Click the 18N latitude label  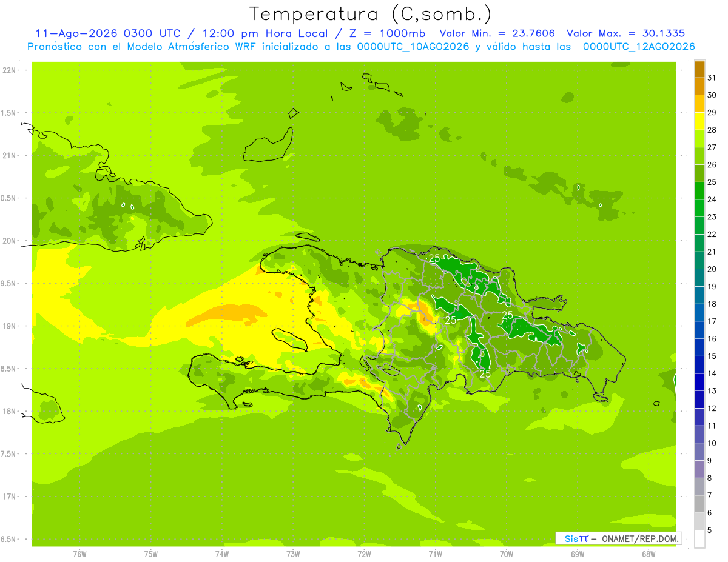10,411
